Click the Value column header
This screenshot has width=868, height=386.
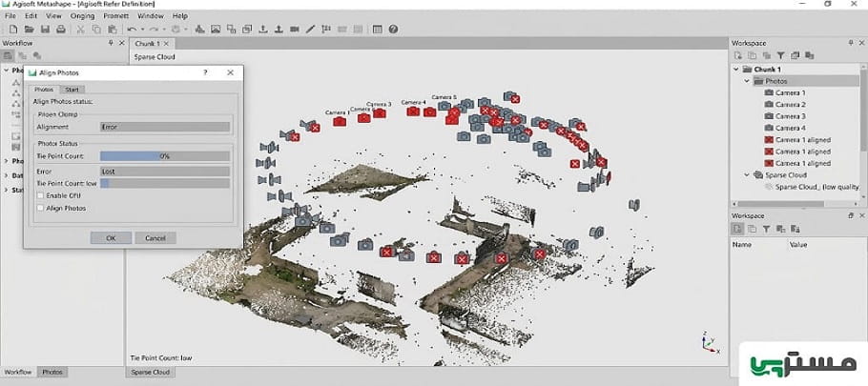pyautogui.click(x=798, y=244)
